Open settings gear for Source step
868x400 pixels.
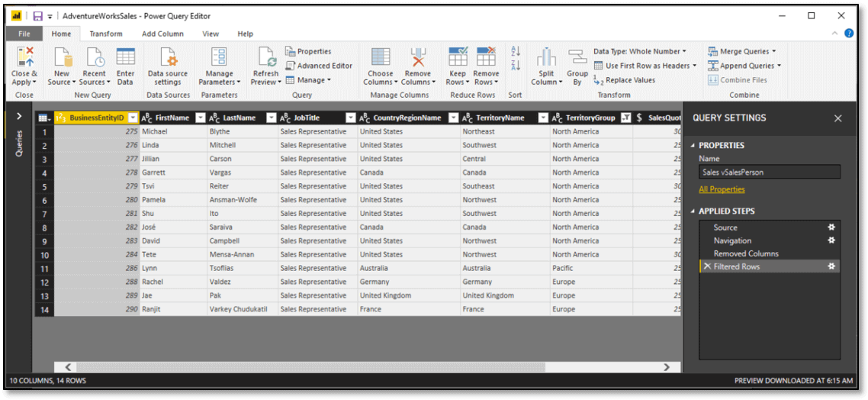(831, 227)
